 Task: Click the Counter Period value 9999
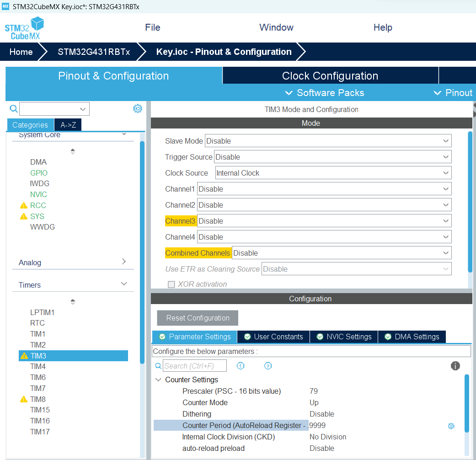tap(317, 426)
